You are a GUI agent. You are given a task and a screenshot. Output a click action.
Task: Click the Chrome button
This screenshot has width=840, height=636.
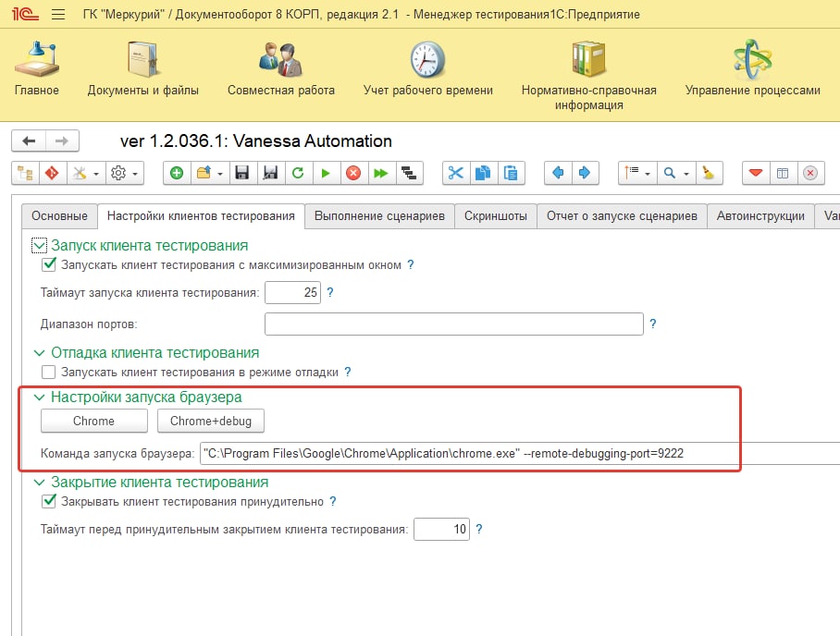point(93,421)
